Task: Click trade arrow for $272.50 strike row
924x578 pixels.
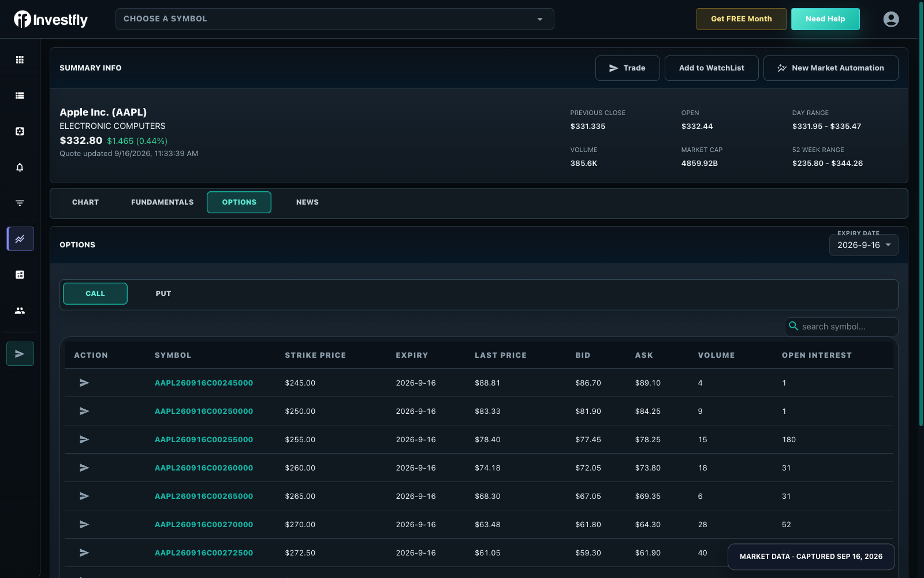Action: [x=84, y=553]
